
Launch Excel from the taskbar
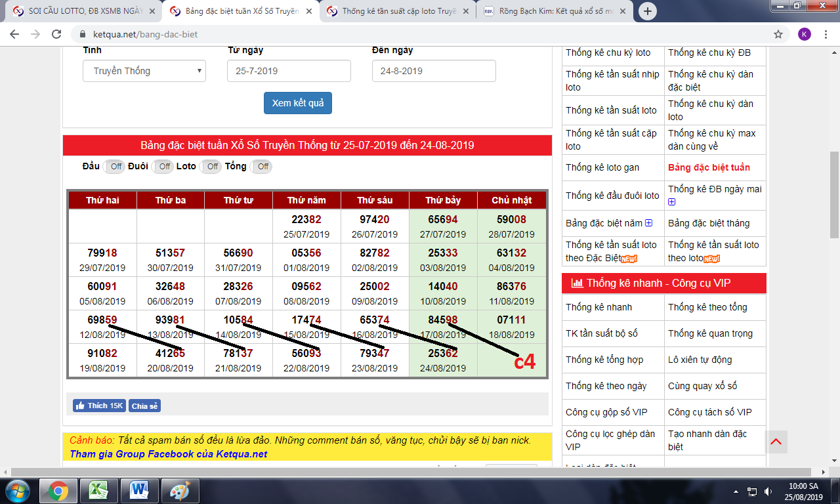coord(98,490)
